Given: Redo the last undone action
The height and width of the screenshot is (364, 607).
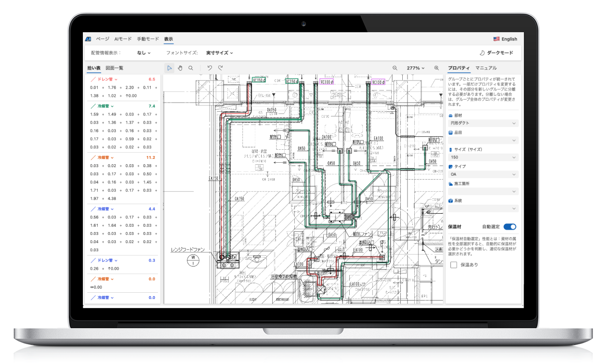Looking at the screenshot, I should point(221,68).
